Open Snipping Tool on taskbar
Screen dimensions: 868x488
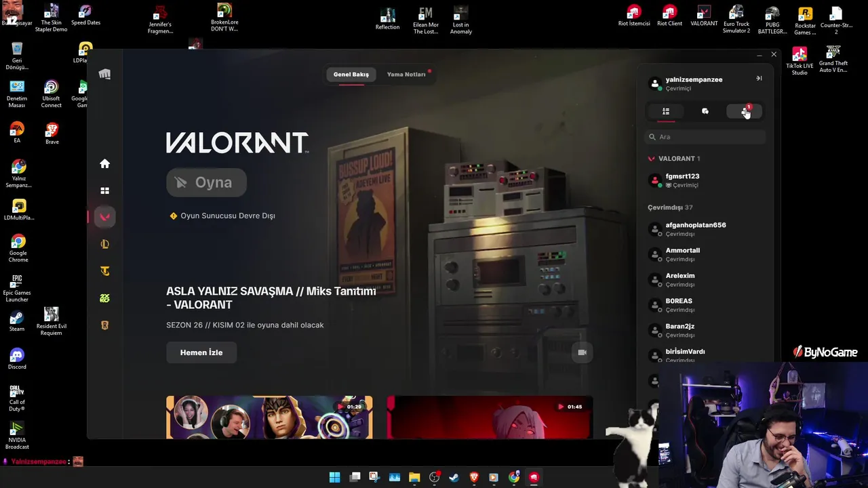374,477
